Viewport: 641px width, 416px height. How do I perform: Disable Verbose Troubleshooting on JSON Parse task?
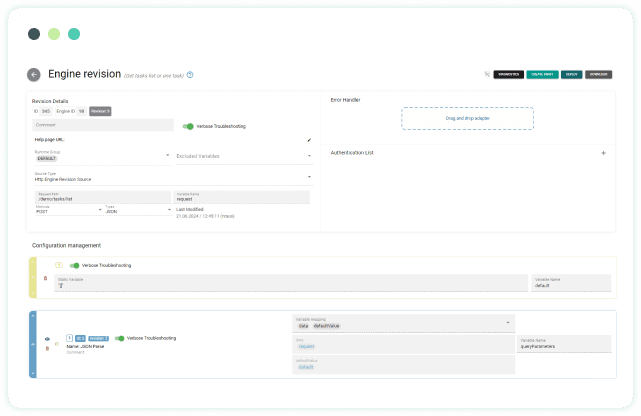pyautogui.click(x=120, y=338)
